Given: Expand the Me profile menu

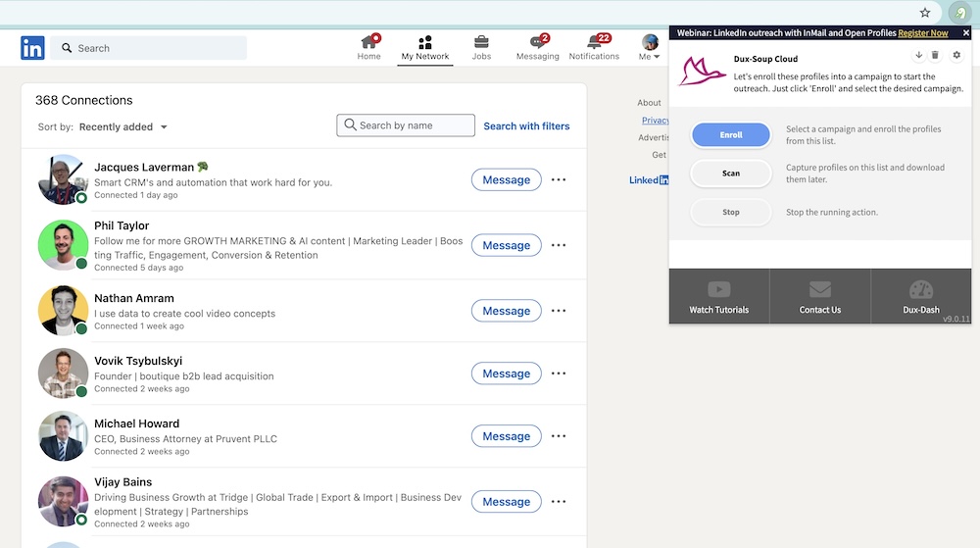Looking at the screenshot, I should pyautogui.click(x=650, y=47).
